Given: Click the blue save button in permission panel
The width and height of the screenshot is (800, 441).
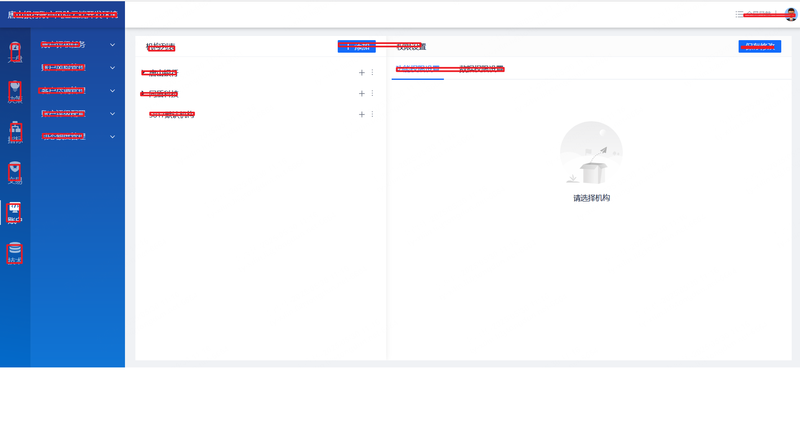Looking at the screenshot, I should [760, 46].
